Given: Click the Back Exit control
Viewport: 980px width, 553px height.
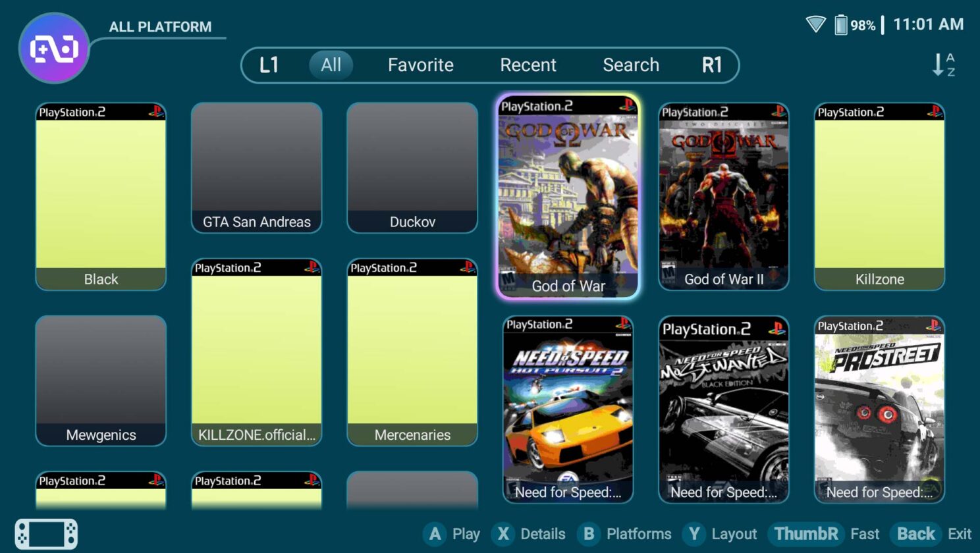Looking at the screenshot, I should pos(915,534).
